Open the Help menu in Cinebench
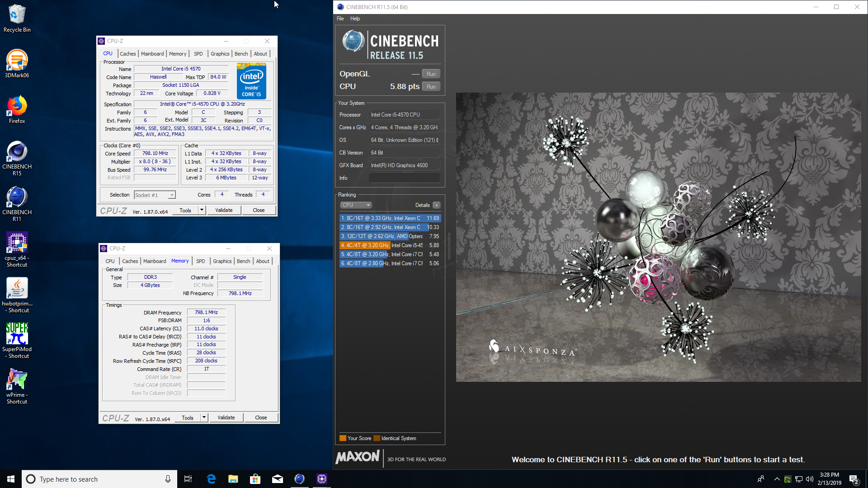This screenshot has height=488, width=868. pos(355,19)
